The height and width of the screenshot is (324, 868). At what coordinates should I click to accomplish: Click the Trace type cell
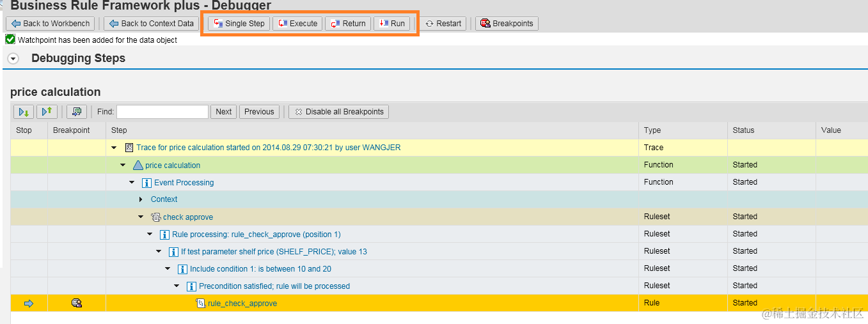point(683,148)
